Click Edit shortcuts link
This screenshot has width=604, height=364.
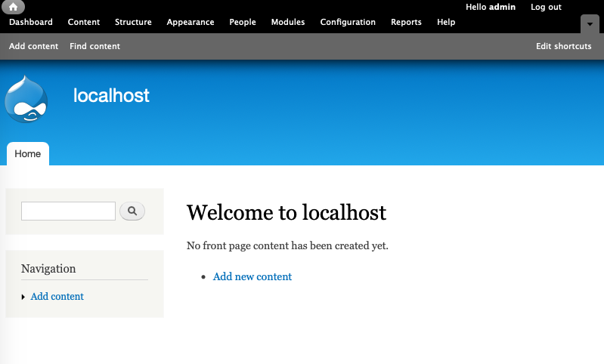[563, 46]
